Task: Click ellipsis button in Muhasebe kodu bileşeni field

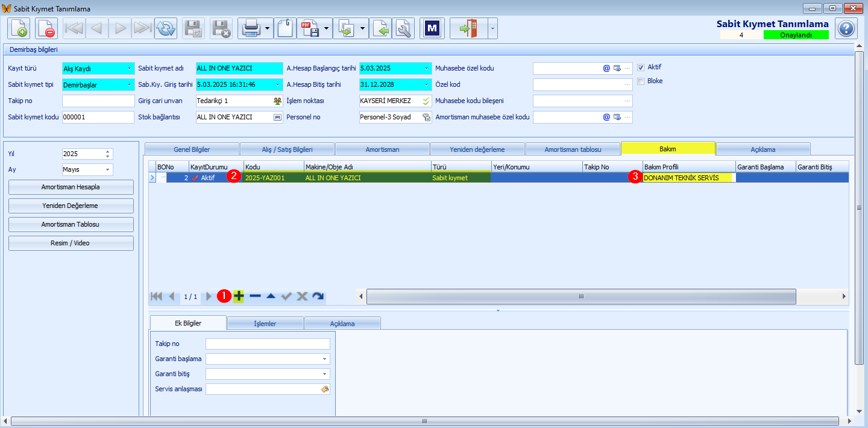Action: [x=627, y=101]
